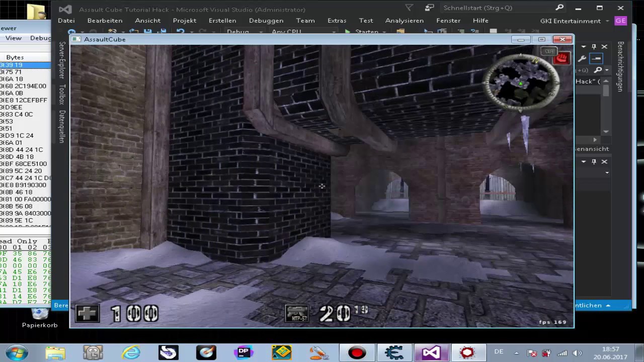
Task: Open the Benachrichtigungen side tab
Action: (620, 66)
